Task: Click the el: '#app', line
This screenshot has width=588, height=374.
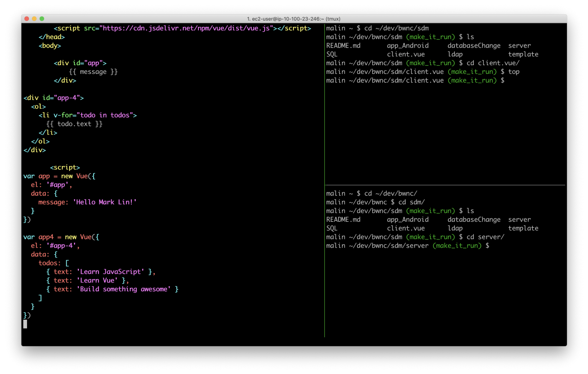Action: pos(51,185)
